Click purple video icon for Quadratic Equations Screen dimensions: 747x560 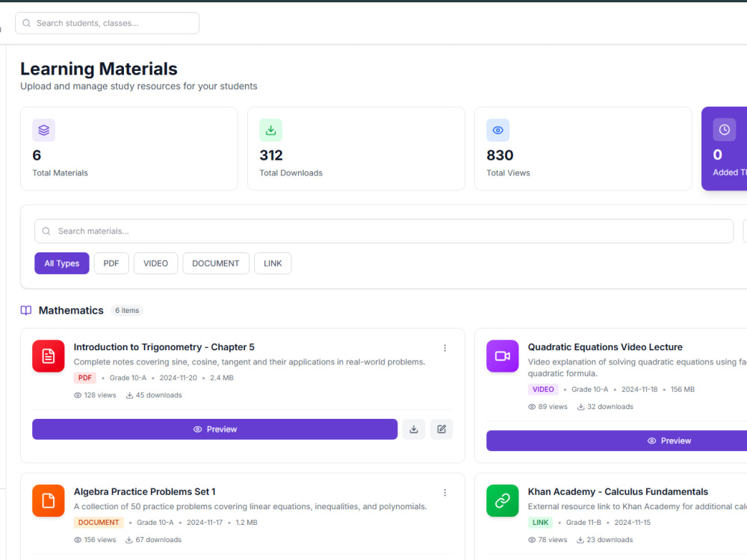click(x=503, y=355)
